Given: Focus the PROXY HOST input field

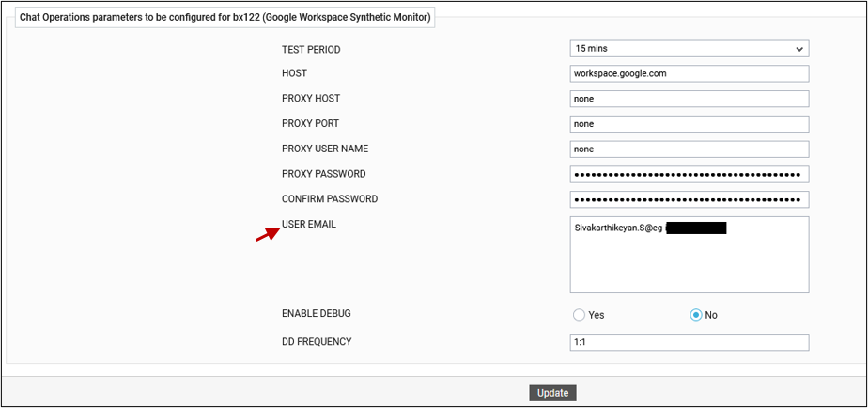Looking at the screenshot, I should [x=689, y=99].
